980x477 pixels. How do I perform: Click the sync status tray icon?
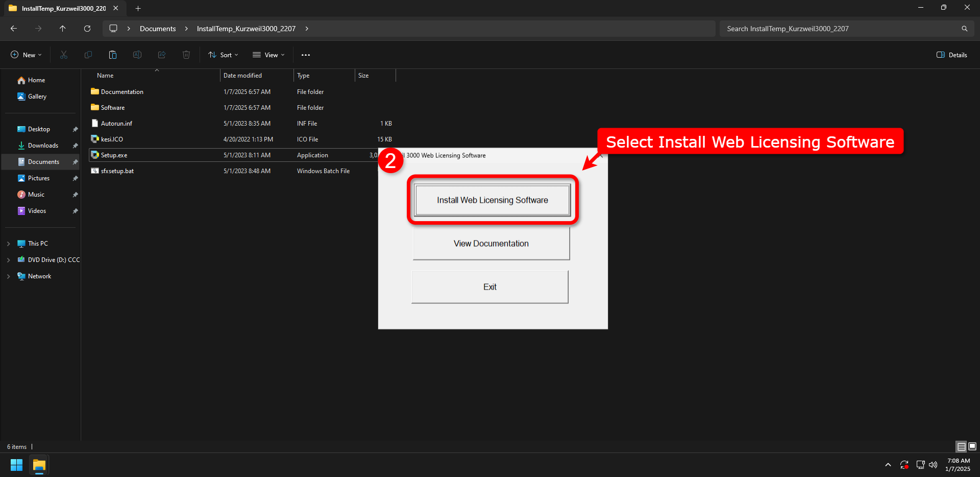904,465
